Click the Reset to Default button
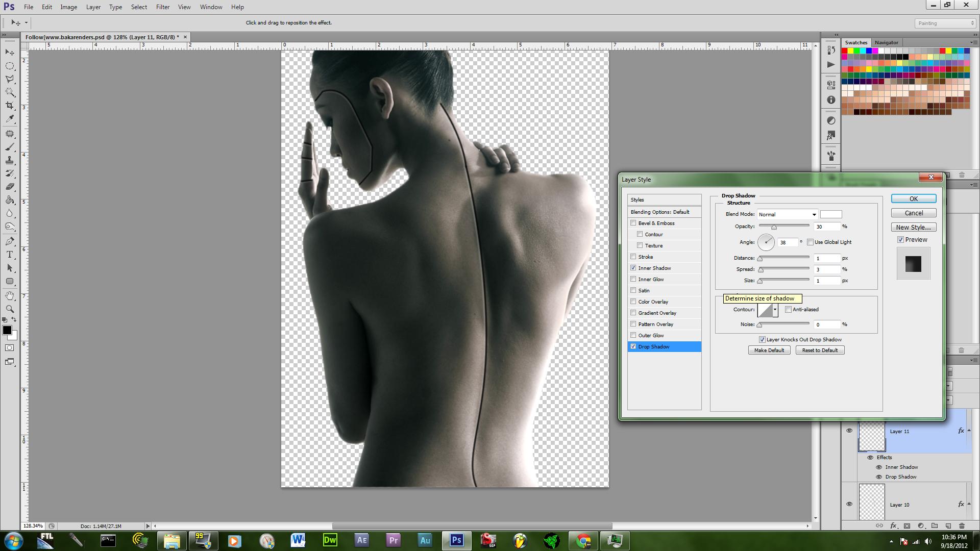Screen dimensions: 980x551 tap(820, 350)
